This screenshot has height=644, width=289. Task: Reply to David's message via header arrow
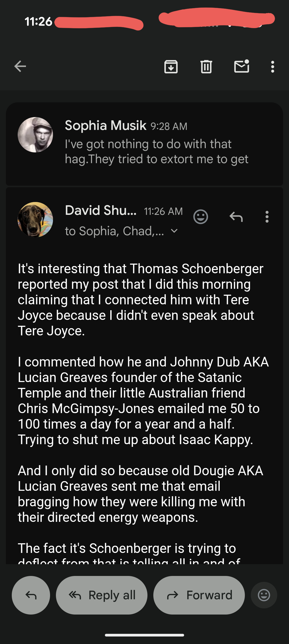click(236, 217)
